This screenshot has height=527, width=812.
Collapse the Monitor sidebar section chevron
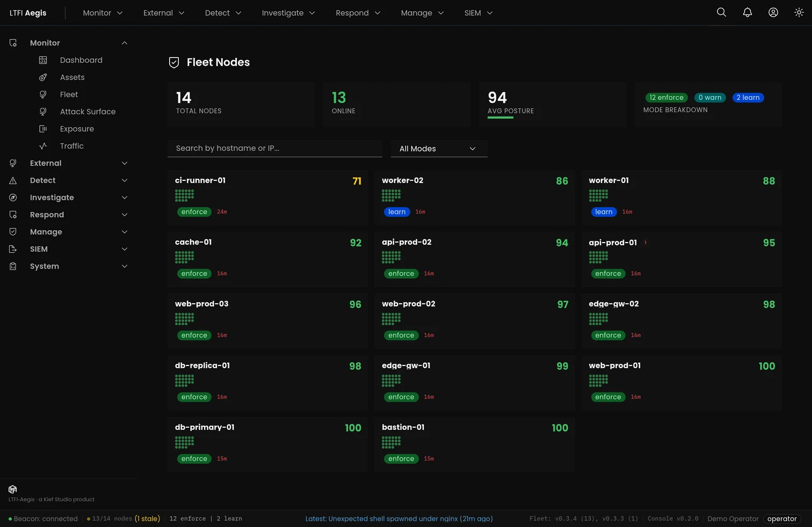point(125,43)
